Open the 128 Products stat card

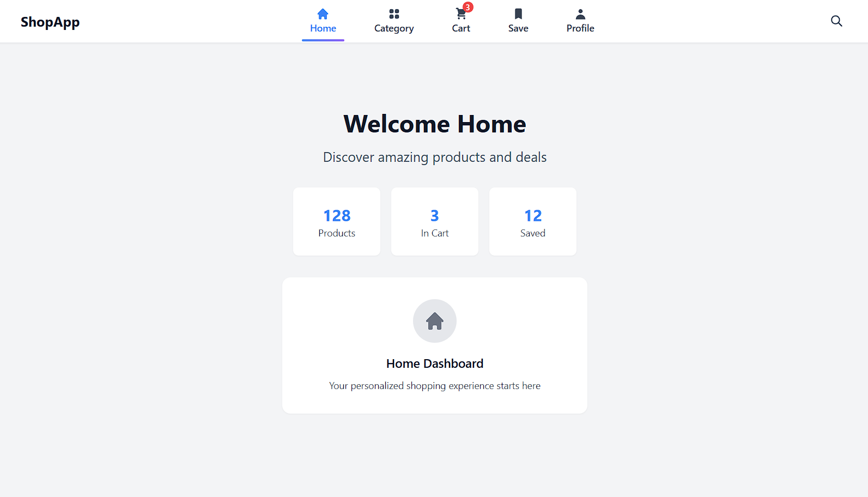tap(337, 222)
